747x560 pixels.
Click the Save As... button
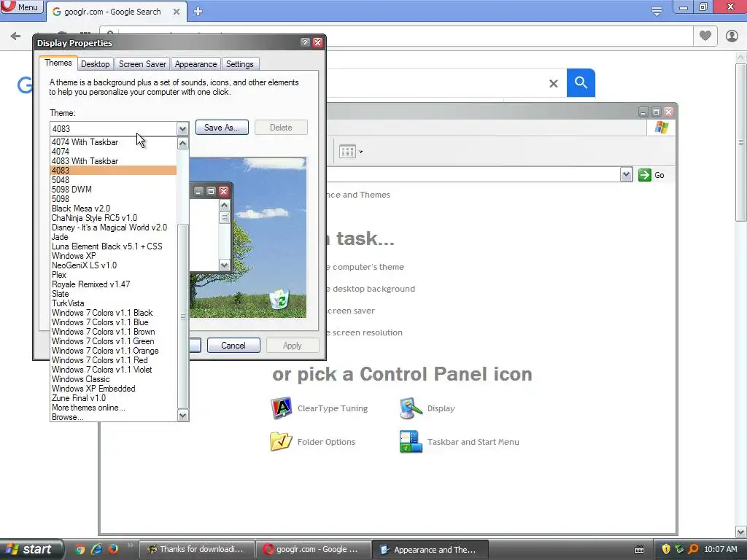(x=222, y=128)
